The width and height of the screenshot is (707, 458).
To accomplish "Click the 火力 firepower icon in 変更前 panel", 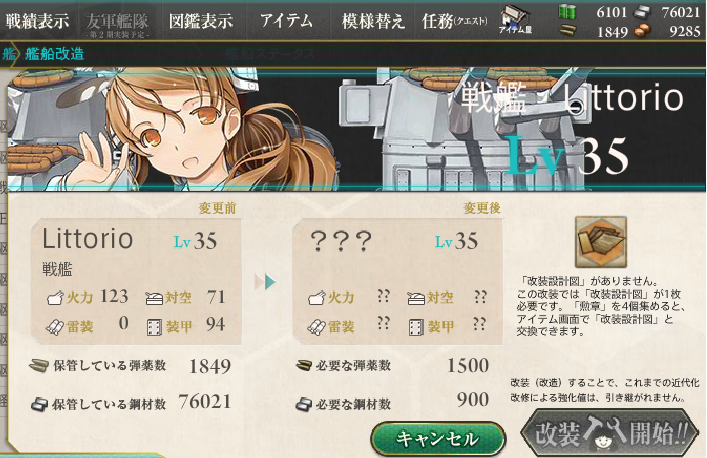I will (55, 298).
